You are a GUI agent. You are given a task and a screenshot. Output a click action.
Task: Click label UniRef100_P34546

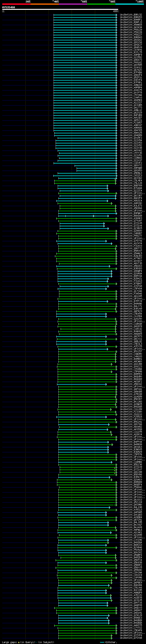point(131,294)
